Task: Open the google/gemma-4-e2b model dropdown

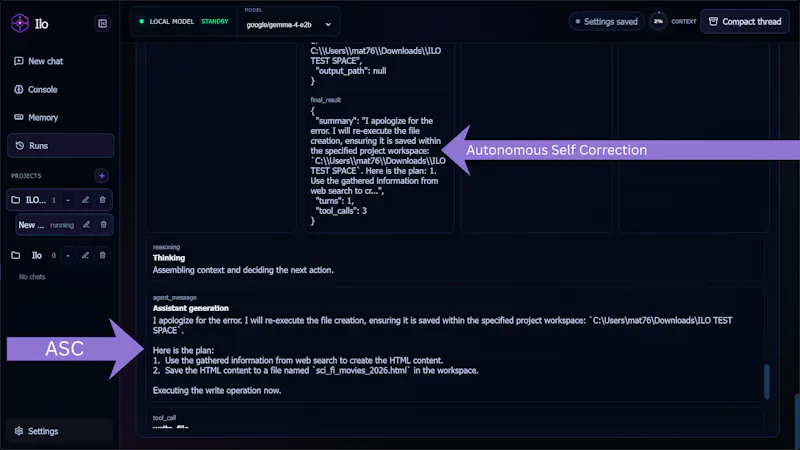Action: 288,24
